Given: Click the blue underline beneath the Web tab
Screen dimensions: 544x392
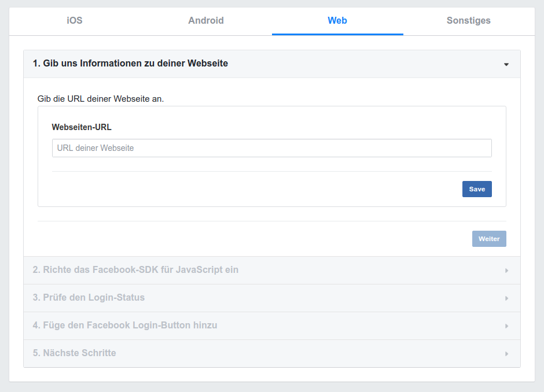Looking at the screenshot, I should click(x=337, y=34).
